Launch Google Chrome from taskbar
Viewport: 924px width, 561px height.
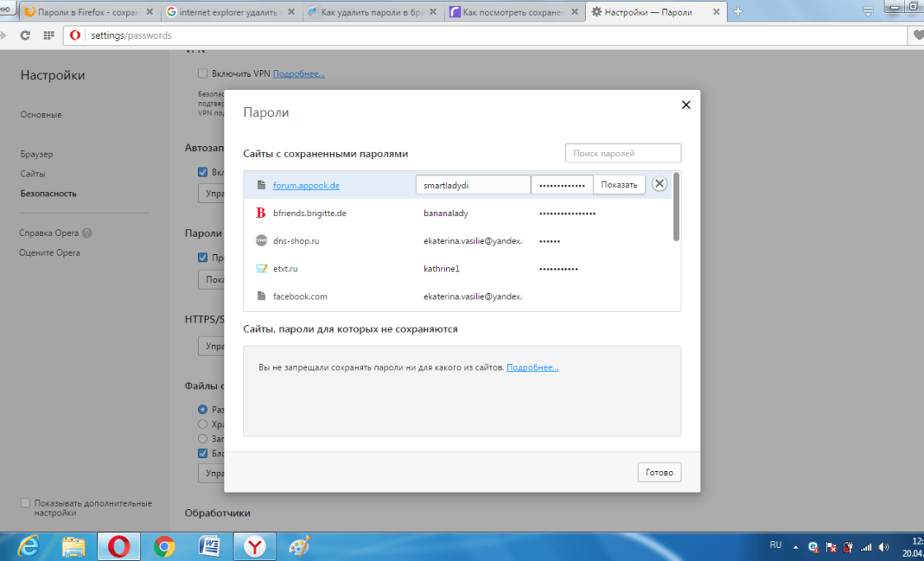164,546
